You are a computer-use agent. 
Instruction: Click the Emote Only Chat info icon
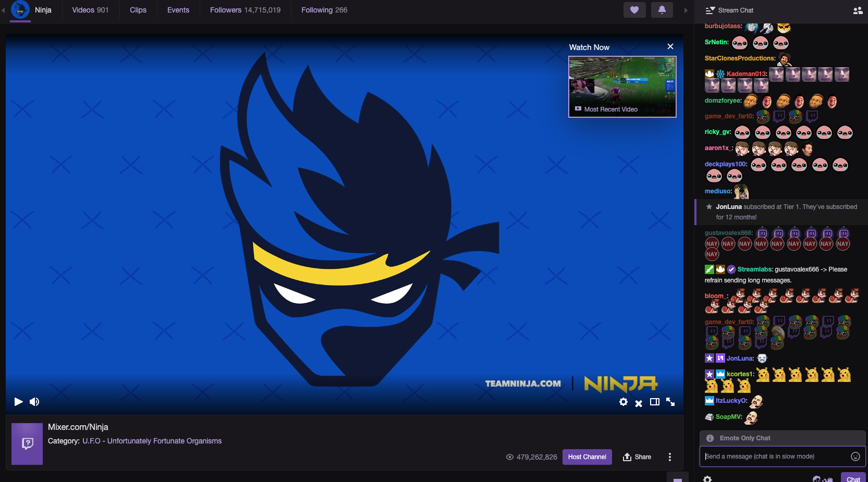tap(710, 438)
